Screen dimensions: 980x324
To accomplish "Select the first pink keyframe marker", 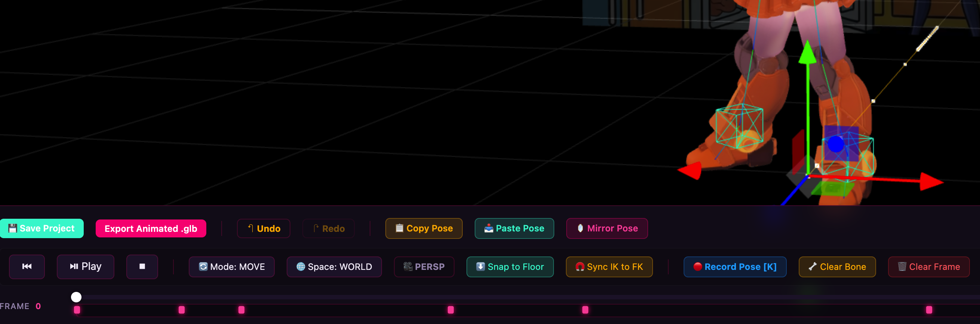I will (x=77, y=310).
